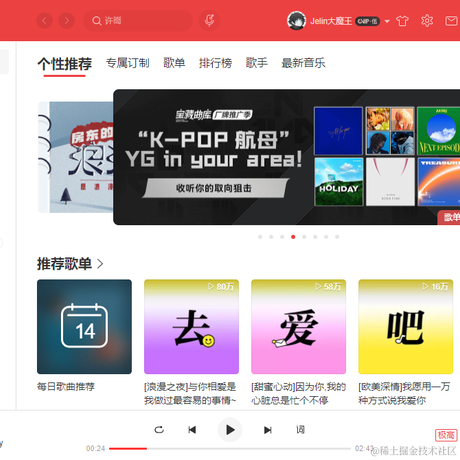Expand 推荐歌单 with the chevron arrow
Viewport: 460px width, 460px height.
100,264
